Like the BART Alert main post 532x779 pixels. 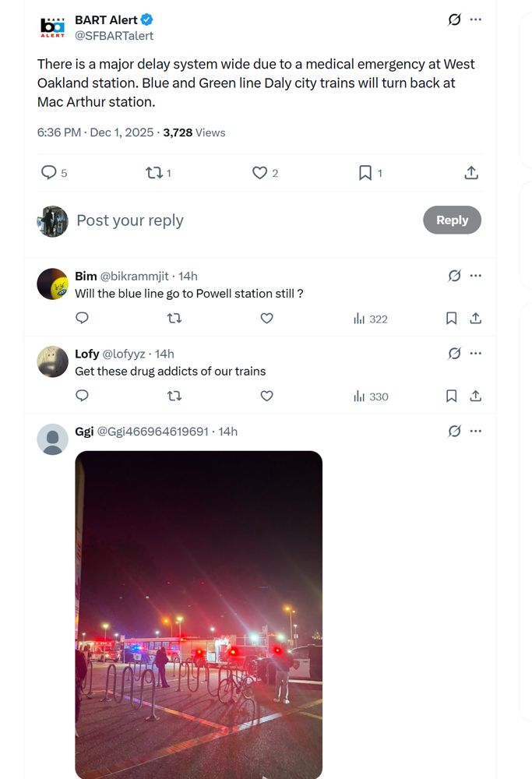[265, 173]
